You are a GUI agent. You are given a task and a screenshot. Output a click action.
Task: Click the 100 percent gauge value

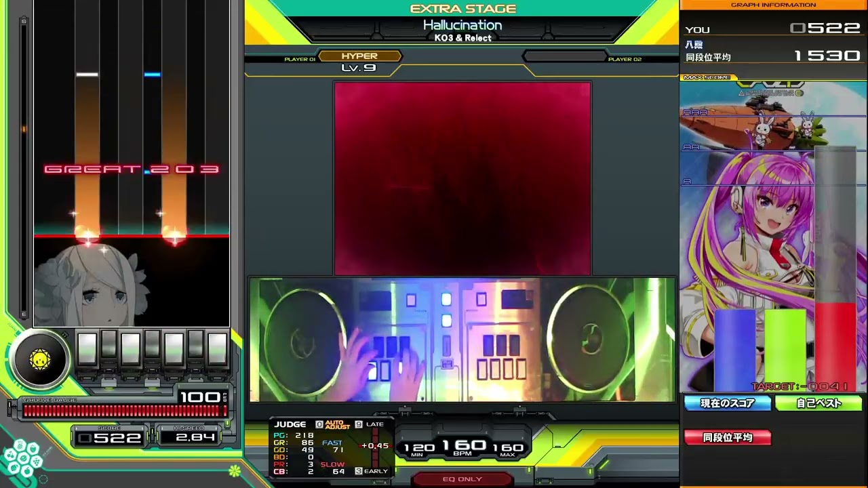(x=200, y=397)
